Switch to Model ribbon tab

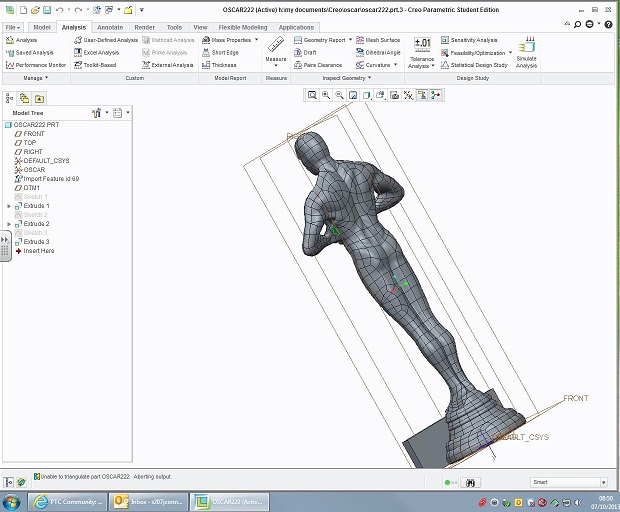point(42,27)
